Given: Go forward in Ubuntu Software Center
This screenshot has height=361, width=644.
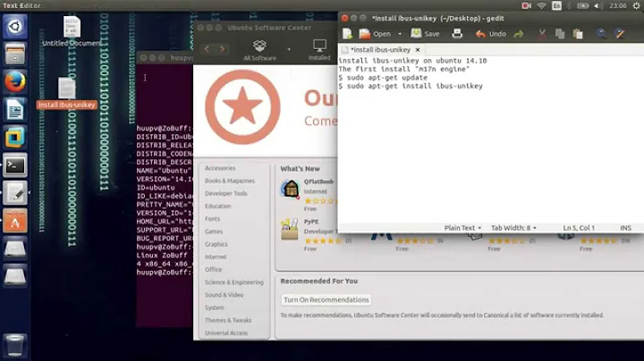Looking at the screenshot, I should click(222, 49).
